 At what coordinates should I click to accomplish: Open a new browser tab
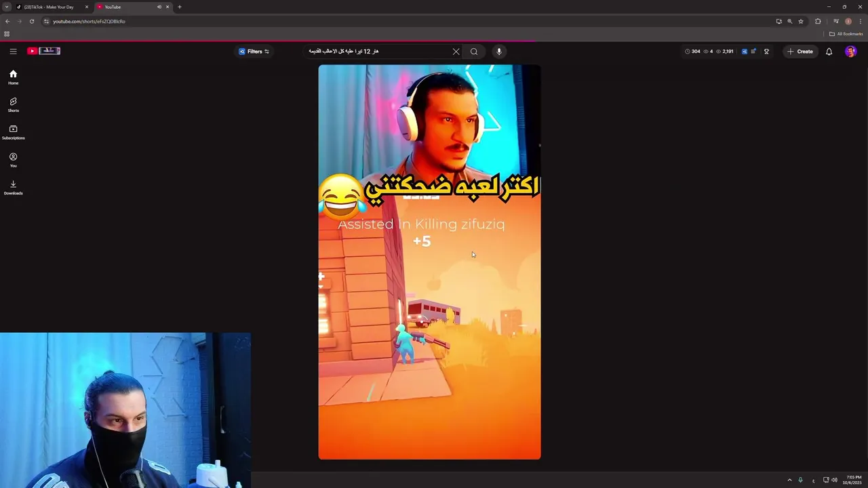180,7
